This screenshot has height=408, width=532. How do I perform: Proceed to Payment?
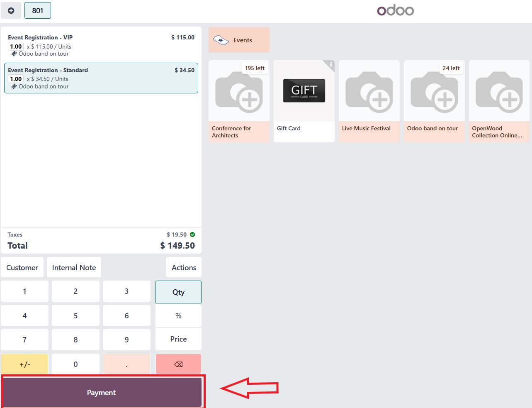(x=102, y=392)
